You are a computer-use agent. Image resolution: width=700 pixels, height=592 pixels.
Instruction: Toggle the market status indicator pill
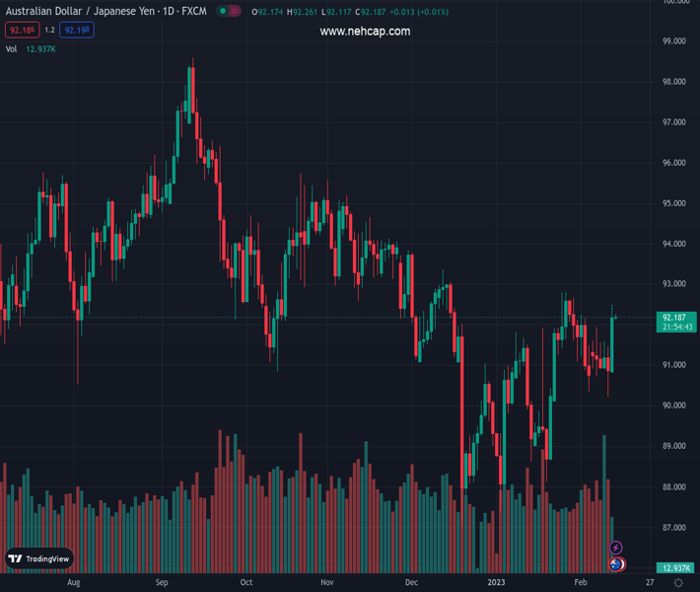[230, 12]
